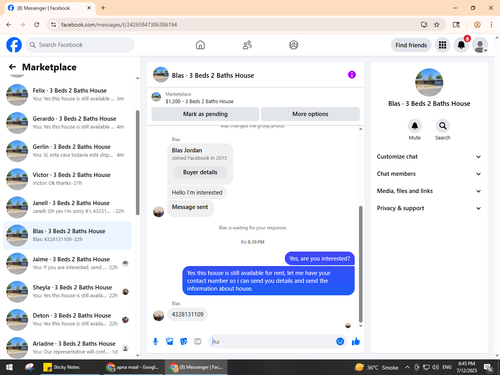The image size is (500, 375).
Task: Open a new browser tab
Action: tap(103, 8)
